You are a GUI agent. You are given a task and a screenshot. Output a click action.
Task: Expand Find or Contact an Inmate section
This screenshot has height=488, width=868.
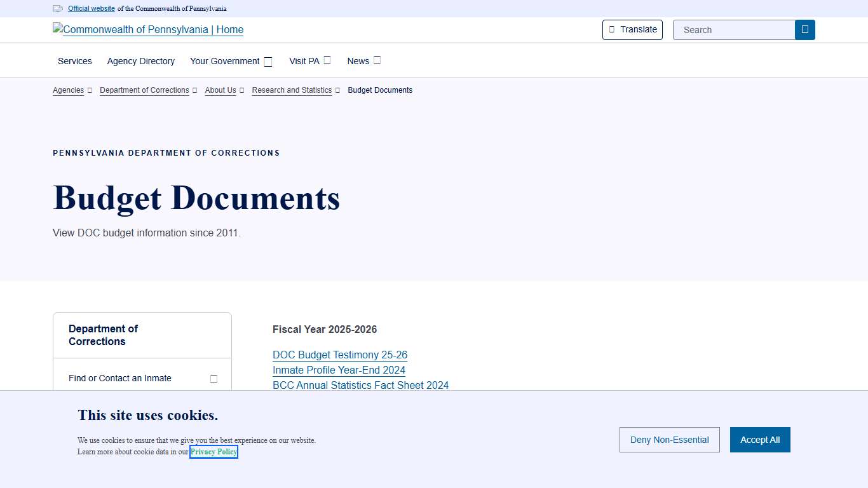pos(214,378)
